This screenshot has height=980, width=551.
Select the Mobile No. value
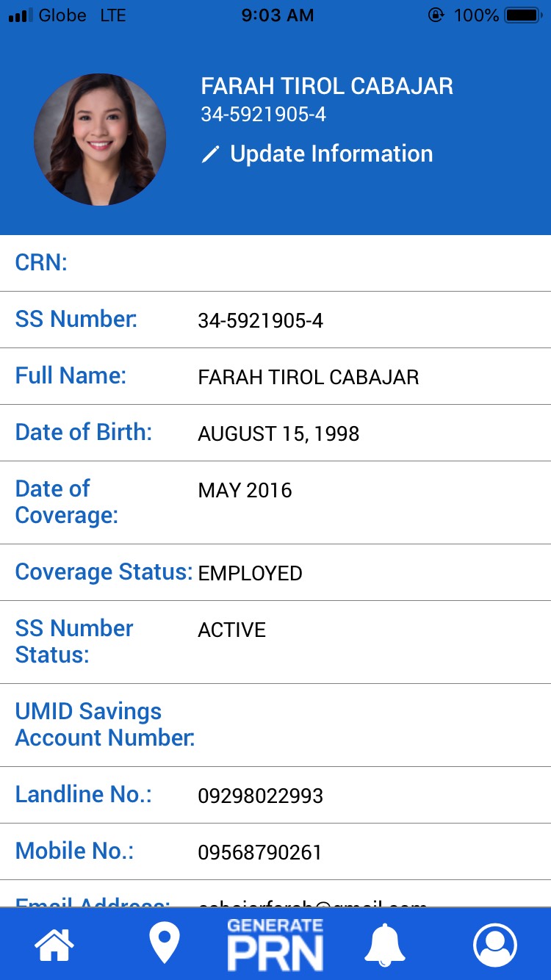pyautogui.click(x=259, y=852)
